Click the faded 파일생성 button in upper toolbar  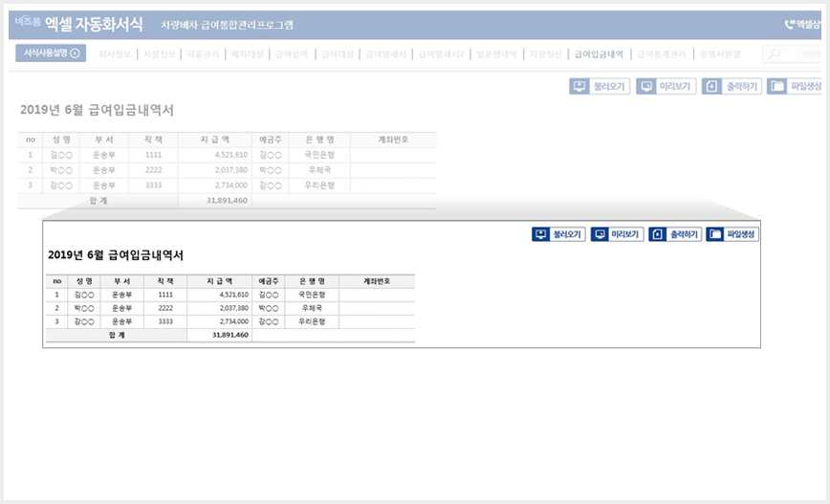(x=794, y=86)
